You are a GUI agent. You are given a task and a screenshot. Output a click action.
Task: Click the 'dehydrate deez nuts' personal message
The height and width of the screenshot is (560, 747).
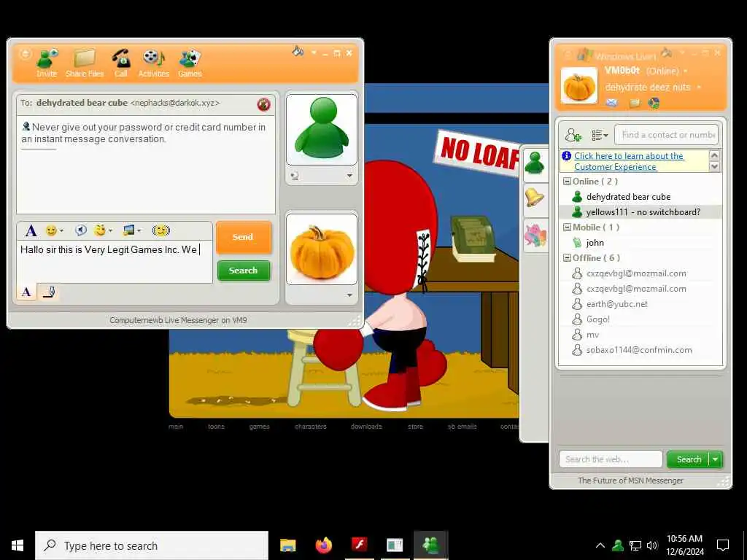tap(648, 87)
